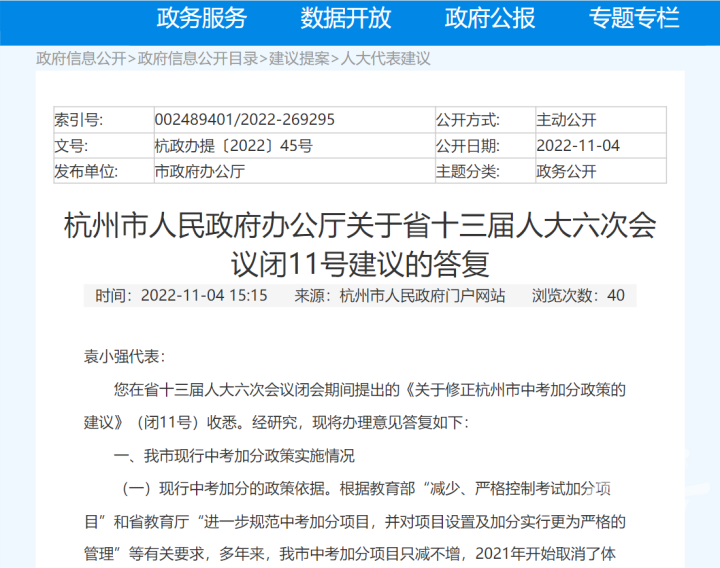Image resolution: width=720 pixels, height=568 pixels.
Task: Select the 建议提案 breadcrumb link
Action: (299, 58)
